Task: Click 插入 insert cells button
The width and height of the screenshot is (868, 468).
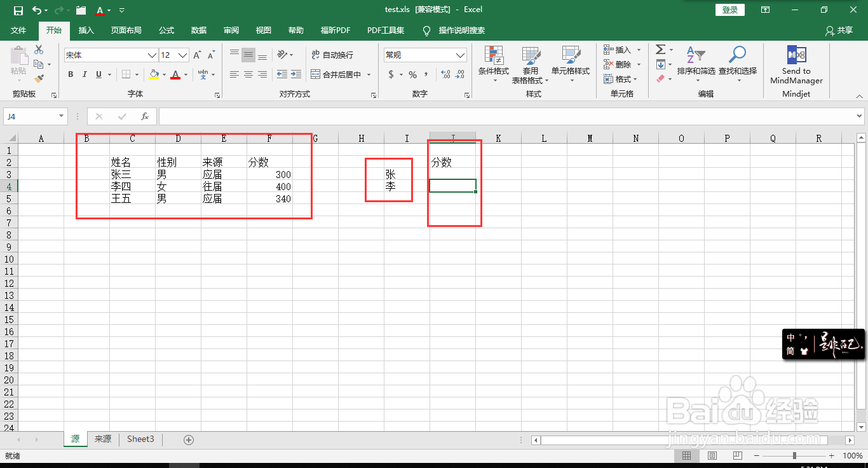Action: pyautogui.click(x=617, y=50)
